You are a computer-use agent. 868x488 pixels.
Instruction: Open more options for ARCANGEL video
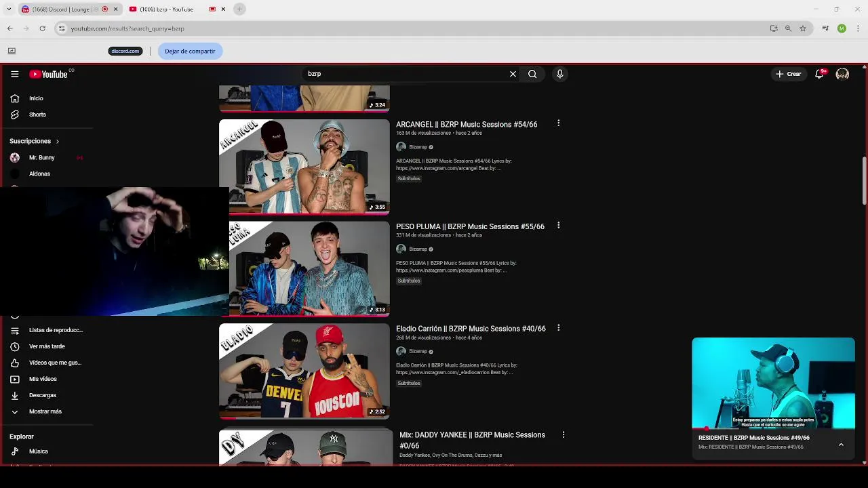point(558,123)
